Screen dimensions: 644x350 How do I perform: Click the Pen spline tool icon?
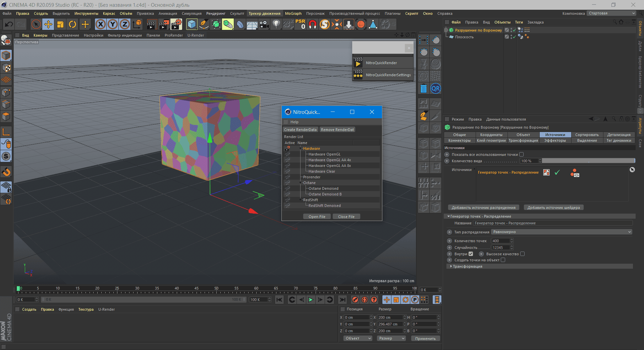204,24
